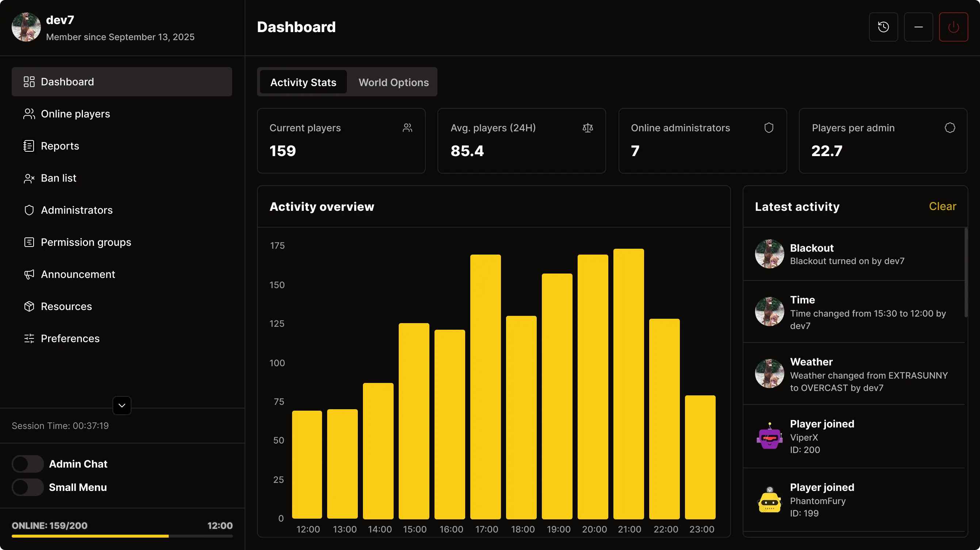Click the 21:00 bar in chart
The width and height of the screenshot is (980, 550).
click(628, 384)
